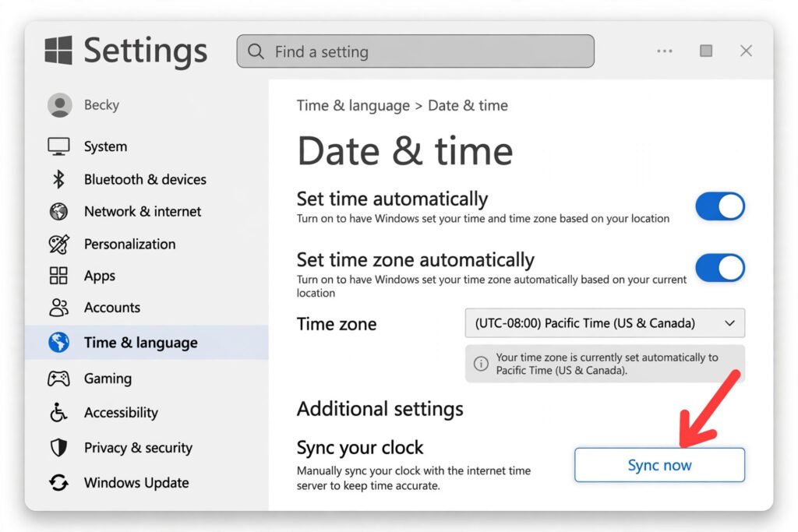Click in Find a setting search field
This screenshot has width=798, height=532.
[415, 51]
